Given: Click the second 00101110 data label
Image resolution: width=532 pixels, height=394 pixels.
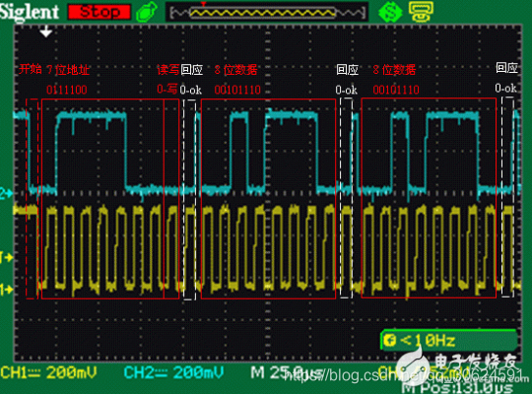Looking at the screenshot, I should (x=396, y=90).
